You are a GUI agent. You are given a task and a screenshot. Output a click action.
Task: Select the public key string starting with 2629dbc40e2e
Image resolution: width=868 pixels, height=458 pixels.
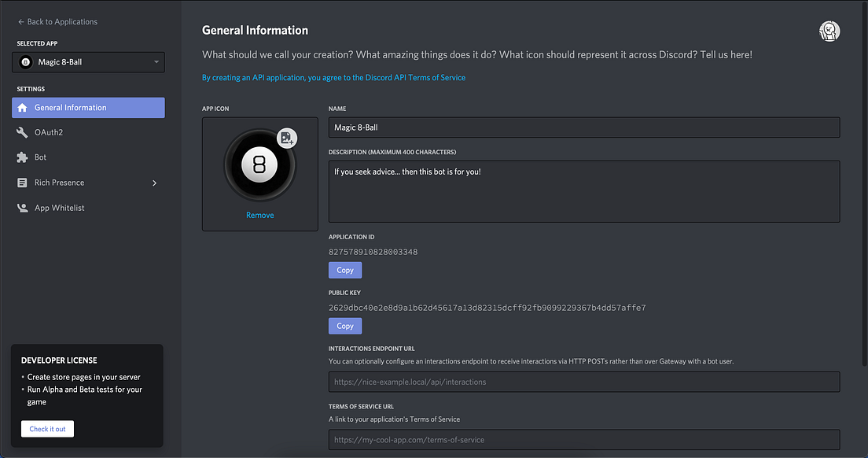point(487,308)
